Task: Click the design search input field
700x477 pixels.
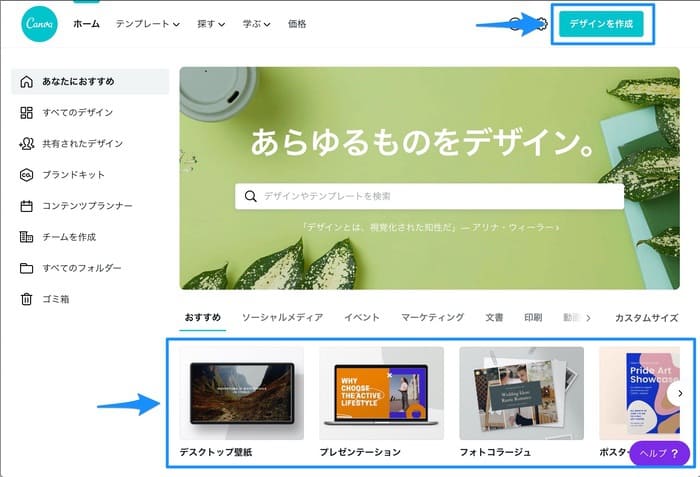Action: click(x=430, y=197)
